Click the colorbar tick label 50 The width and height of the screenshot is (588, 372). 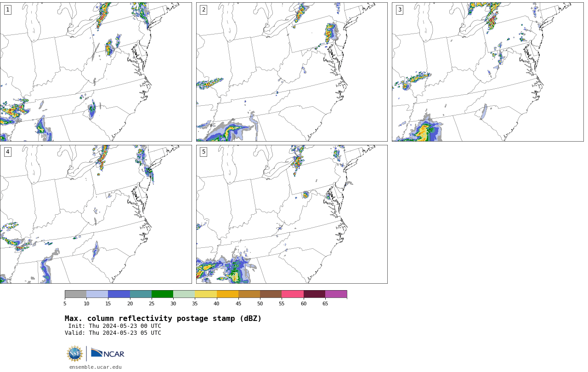260,303
